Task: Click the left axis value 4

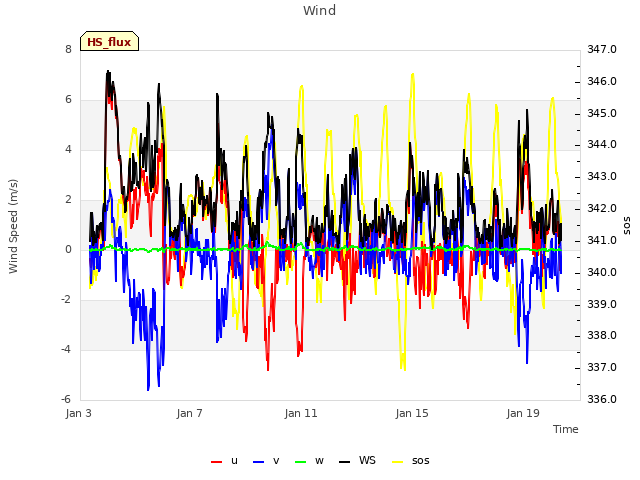Action: click(x=68, y=149)
